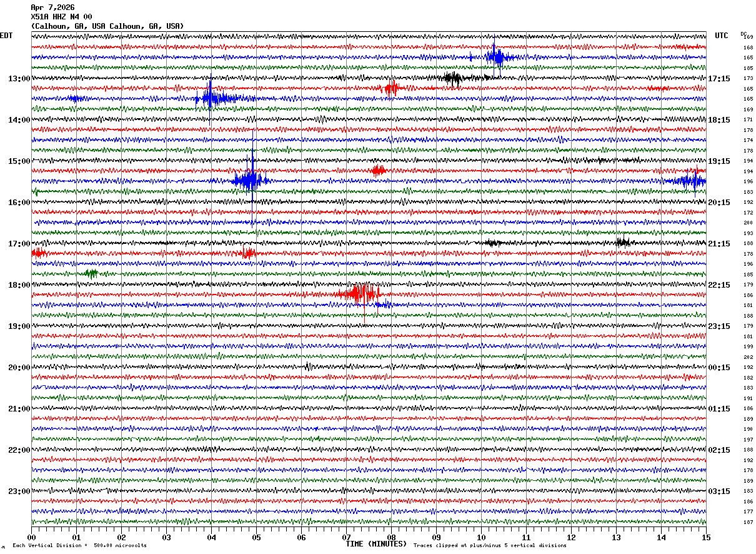
Task: Click minute 03 on the time axis
Action: click(x=166, y=537)
